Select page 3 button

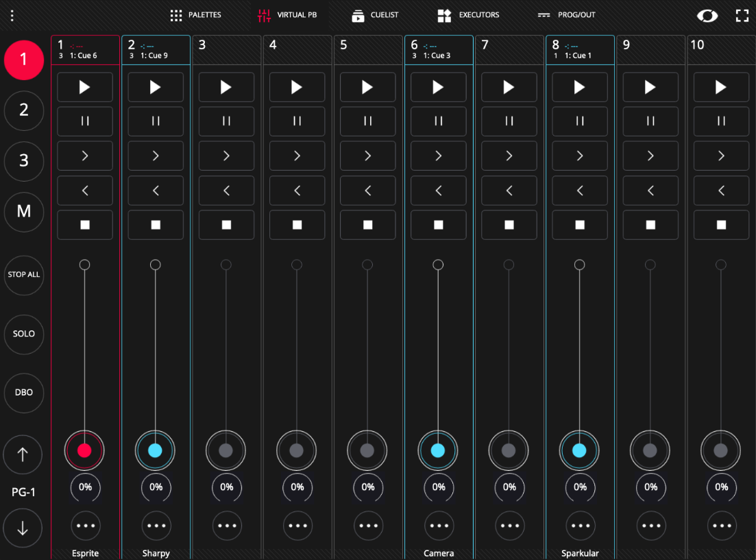click(23, 161)
